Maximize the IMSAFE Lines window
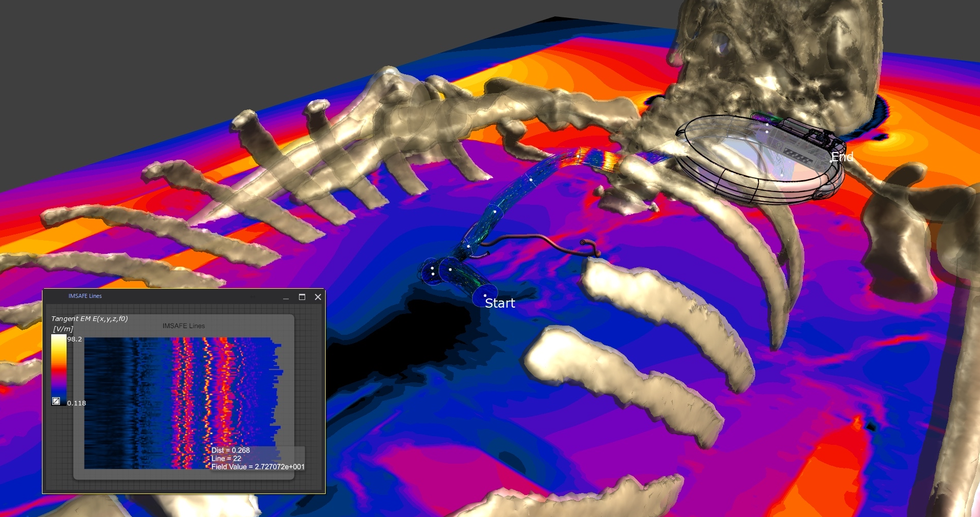Screen dimensions: 980x517 coord(302,297)
